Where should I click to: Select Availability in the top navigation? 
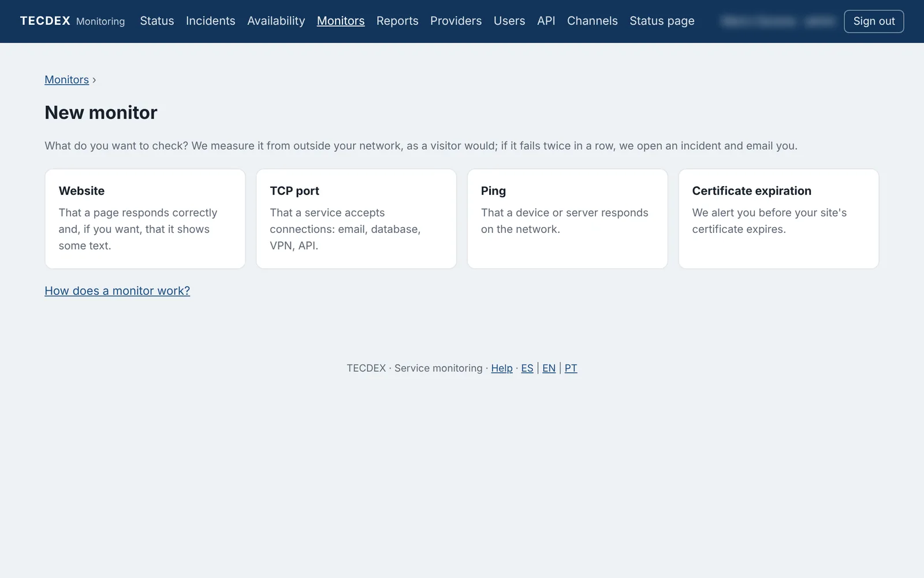point(276,21)
